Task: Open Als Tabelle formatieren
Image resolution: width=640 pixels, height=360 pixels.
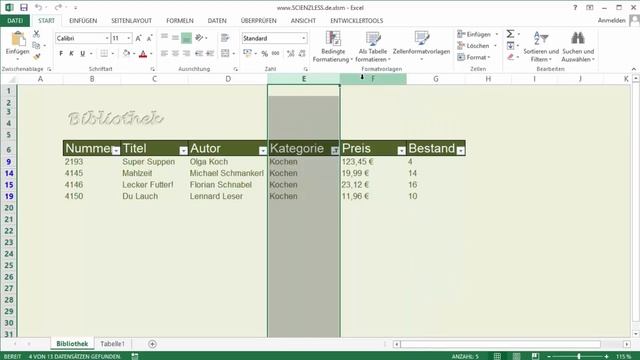Action: 373,47
